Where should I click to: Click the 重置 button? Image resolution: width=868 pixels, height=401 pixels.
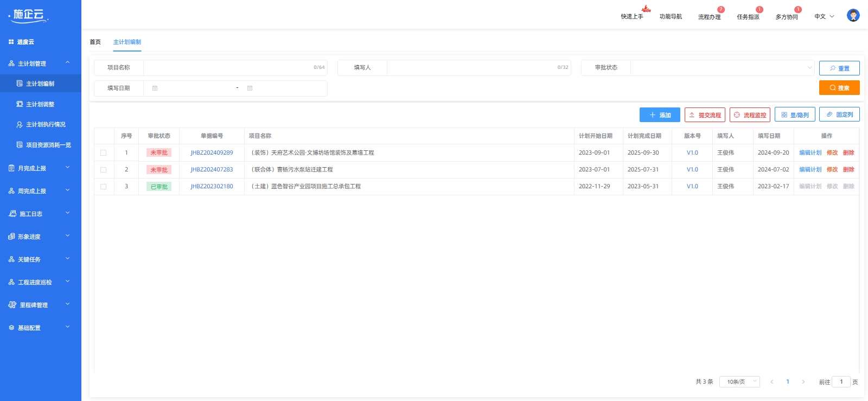pyautogui.click(x=839, y=68)
